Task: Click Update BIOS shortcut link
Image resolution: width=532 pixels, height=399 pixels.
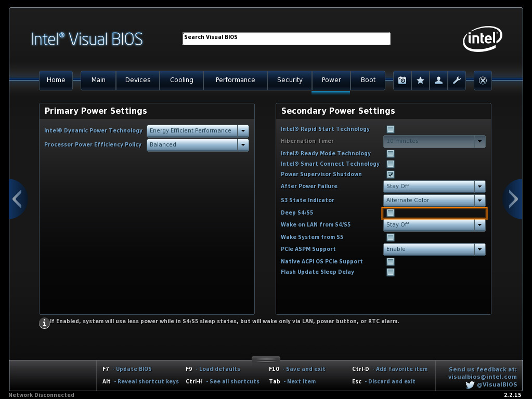Action: (134, 369)
